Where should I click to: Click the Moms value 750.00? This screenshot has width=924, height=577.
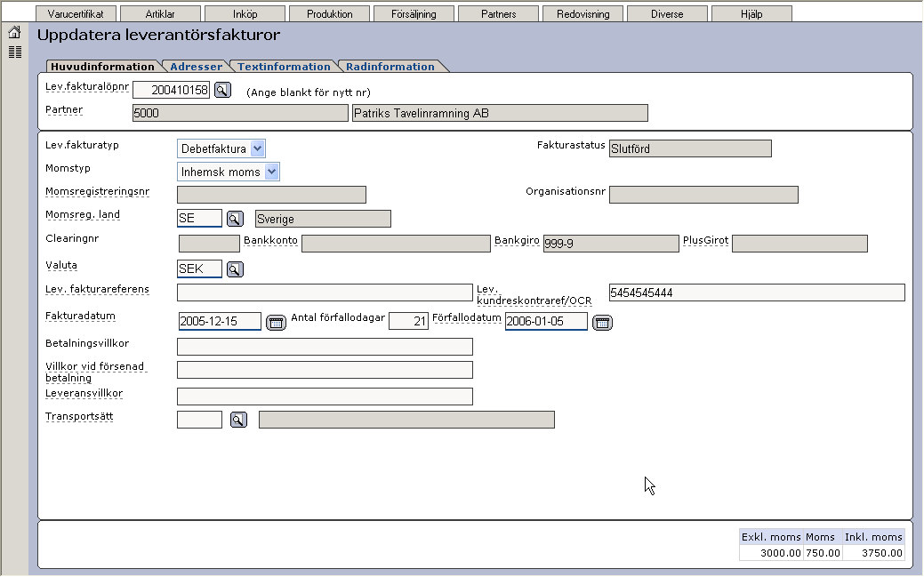coord(823,553)
